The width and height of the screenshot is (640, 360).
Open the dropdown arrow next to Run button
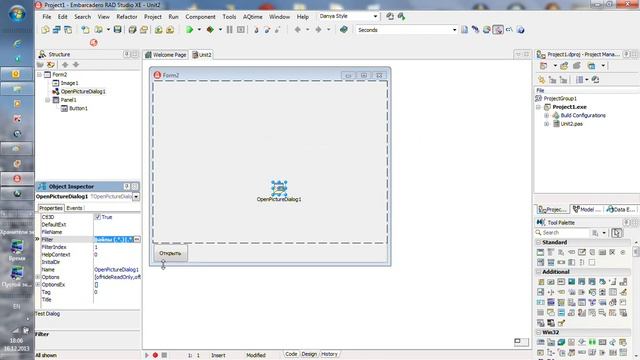pyautogui.click(x=199, y=30)
